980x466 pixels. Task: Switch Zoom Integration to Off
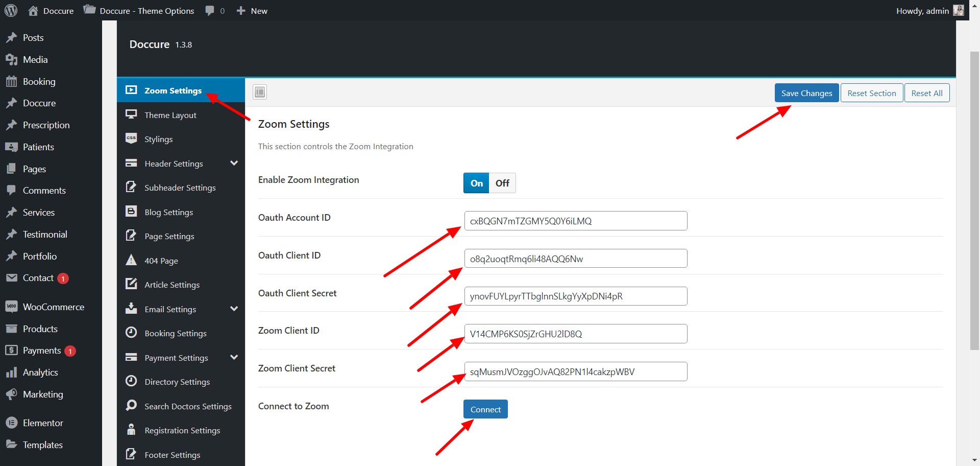click(x=502, y=183)
